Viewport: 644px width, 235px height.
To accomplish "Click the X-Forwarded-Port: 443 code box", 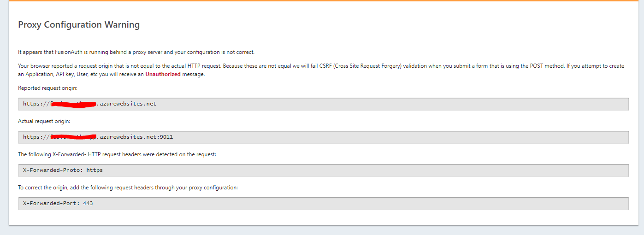I will click(323, 204).
